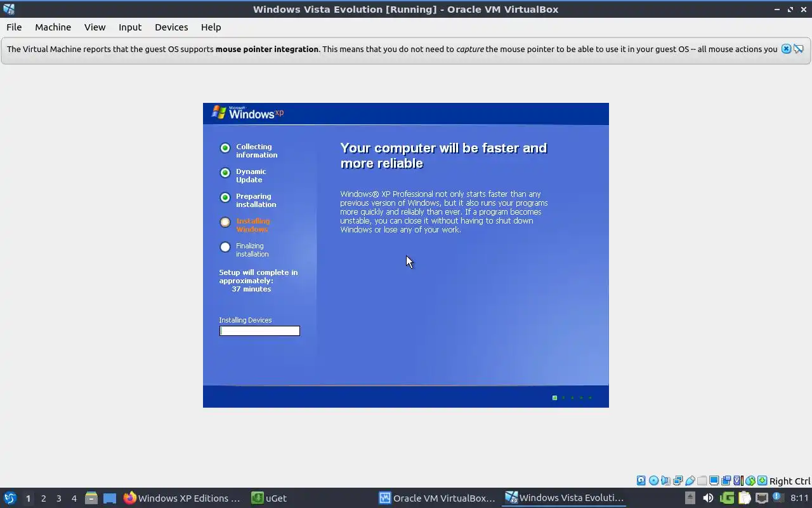Switch to the uGet taskbar window
Viewport: 812px width, 508px height.
point(269,498)
